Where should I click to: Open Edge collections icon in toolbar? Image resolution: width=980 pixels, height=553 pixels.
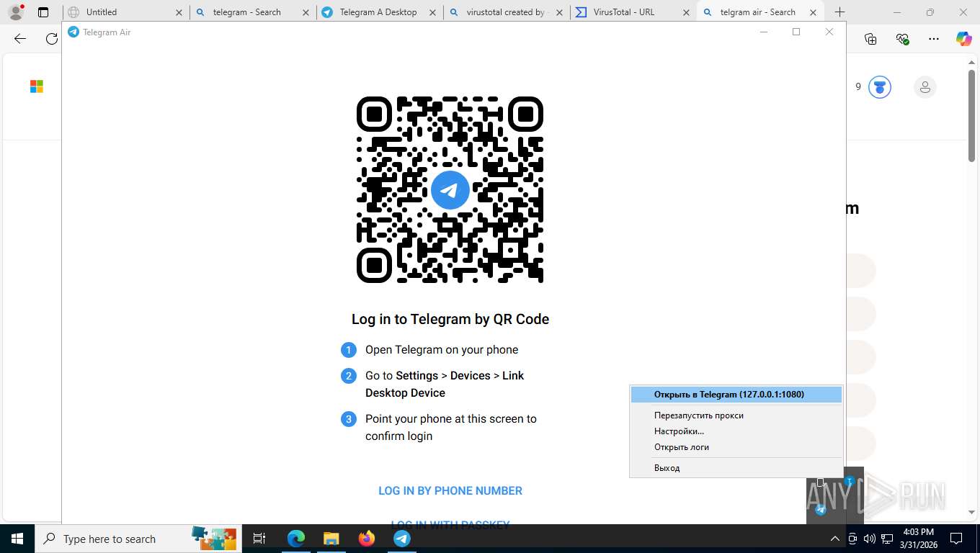coord(870,39)
